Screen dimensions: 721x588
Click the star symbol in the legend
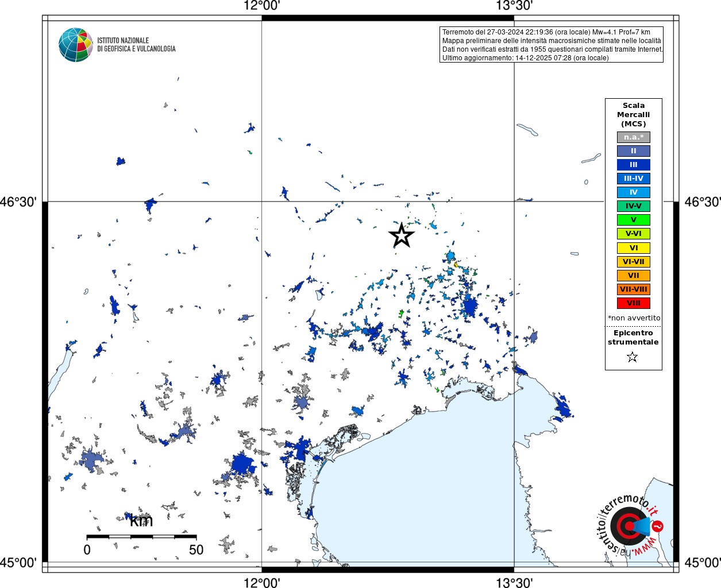(633, 357)
